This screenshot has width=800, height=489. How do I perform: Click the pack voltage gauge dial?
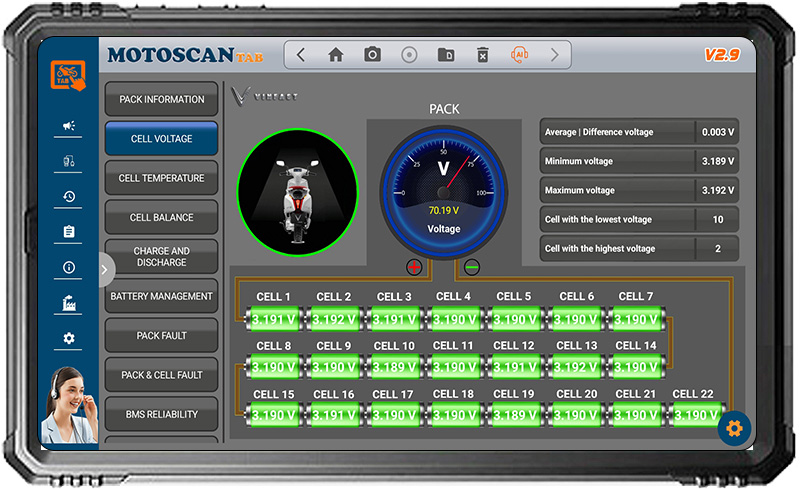tap(443, 192)
